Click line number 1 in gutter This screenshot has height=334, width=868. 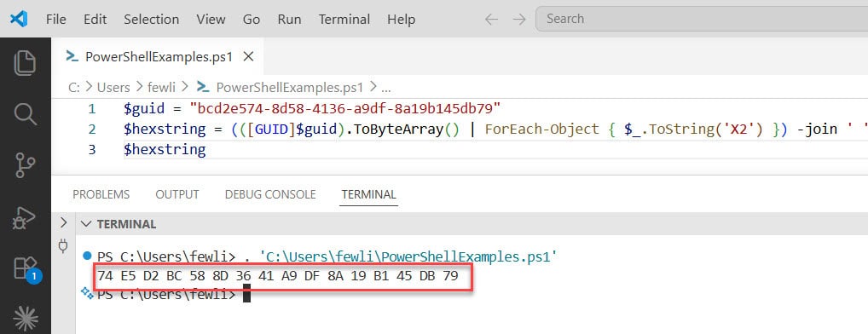pyautogui.click(x=92, y=108)
